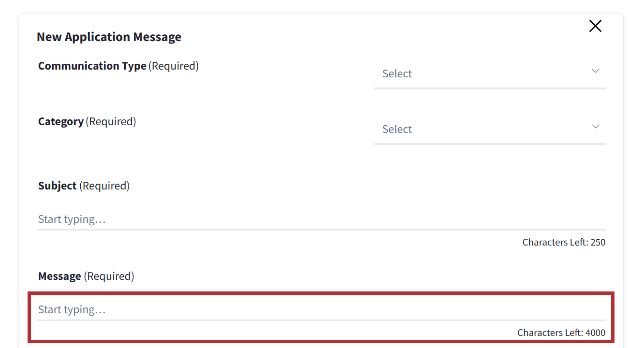644x348 pixels.
Task: Focus the Subject text field
Action: click(x=321, y=219)
